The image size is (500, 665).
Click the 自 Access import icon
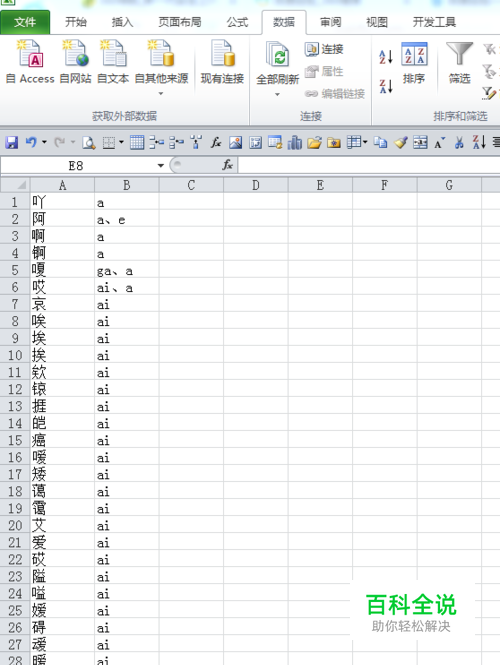(30, 53)
